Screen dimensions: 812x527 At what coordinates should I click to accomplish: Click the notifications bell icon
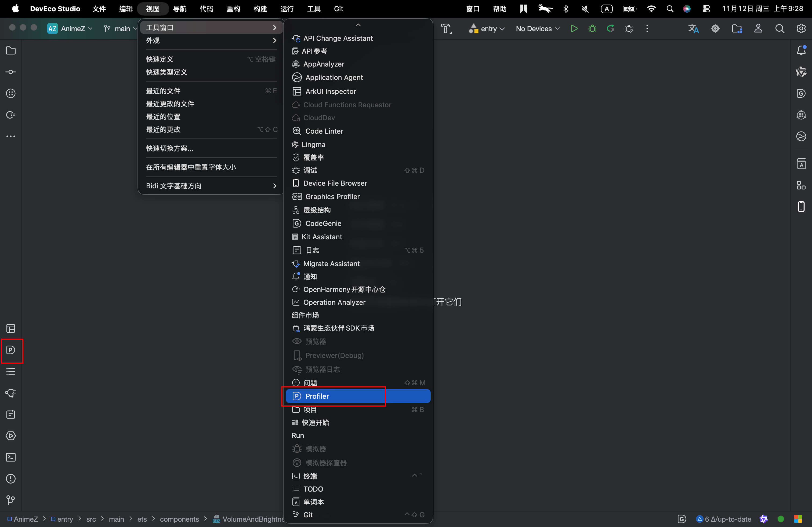801,50
